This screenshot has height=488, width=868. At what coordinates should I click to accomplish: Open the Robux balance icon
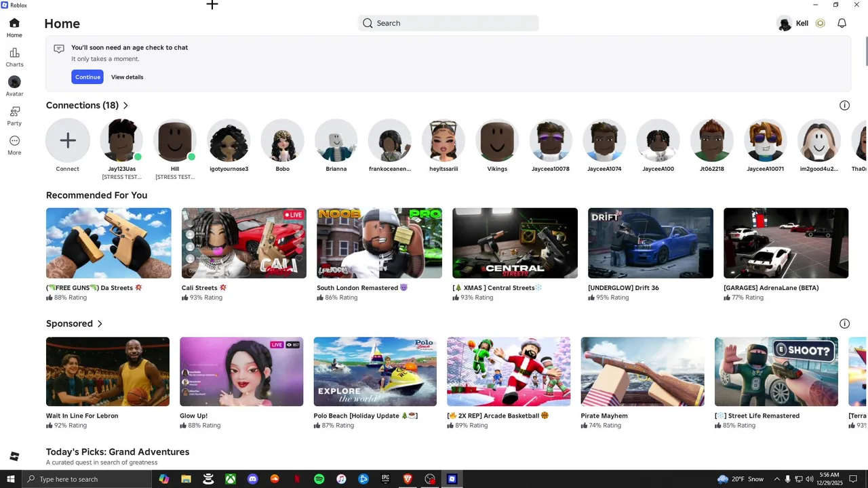[x=820, y=23]
